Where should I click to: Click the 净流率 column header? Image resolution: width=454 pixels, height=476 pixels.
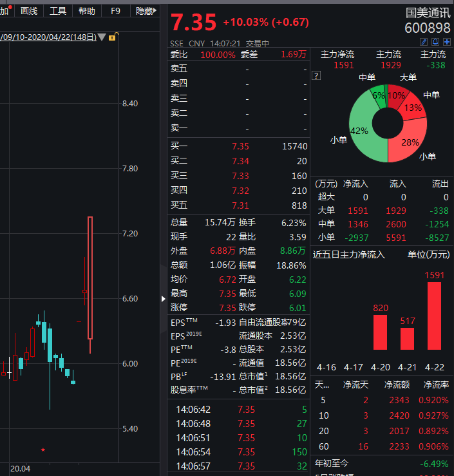(x=436, y=385)
